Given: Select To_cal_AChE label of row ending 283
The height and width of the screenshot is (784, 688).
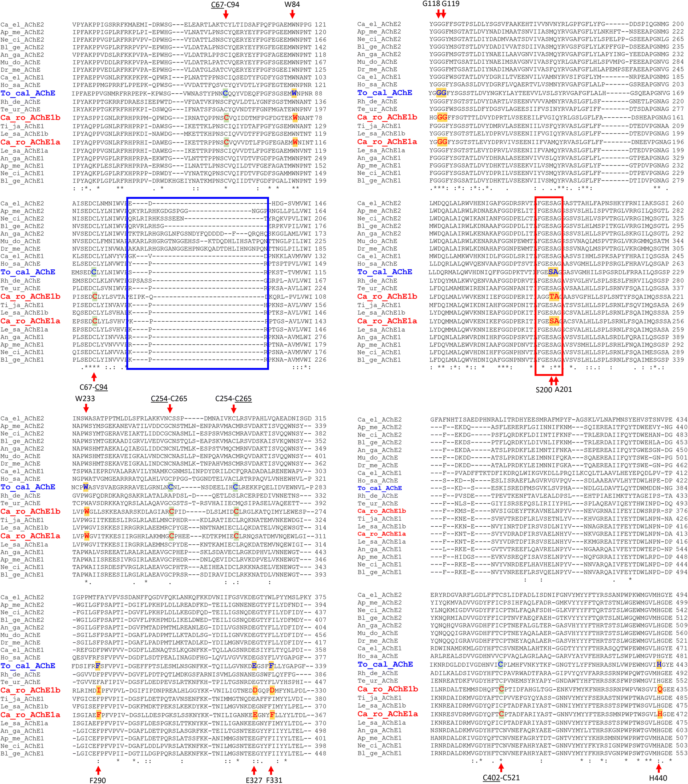Looking at the screenshot, I should point(28,487).
